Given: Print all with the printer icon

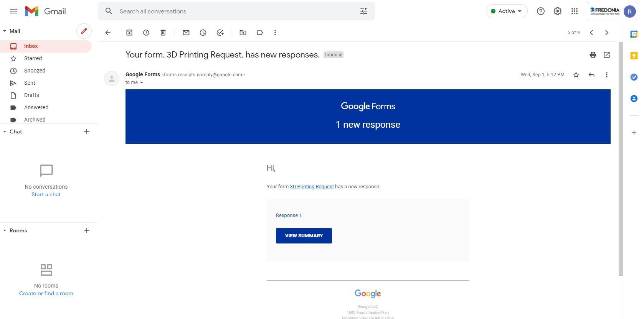Looking at the screenshot, I should [593, 55].
